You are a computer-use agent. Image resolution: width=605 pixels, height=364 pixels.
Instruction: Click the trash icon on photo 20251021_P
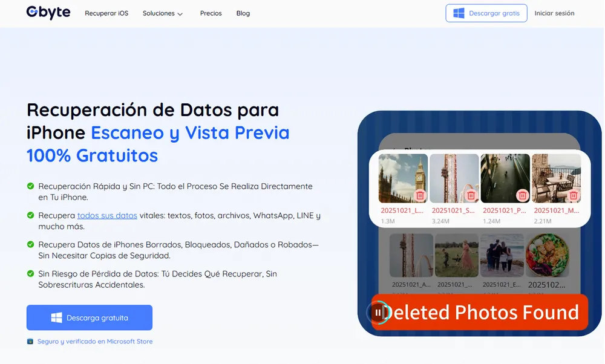tap(522, 195)
